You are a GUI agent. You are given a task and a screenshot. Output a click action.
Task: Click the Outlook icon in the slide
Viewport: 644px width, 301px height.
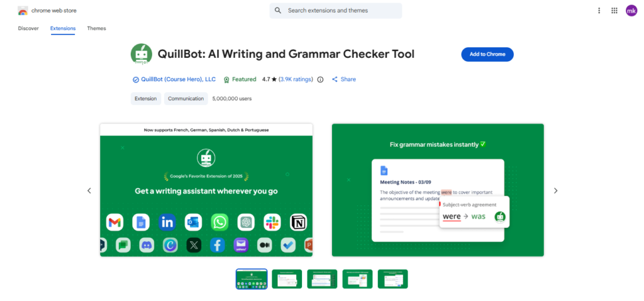(x=194, y=222)
